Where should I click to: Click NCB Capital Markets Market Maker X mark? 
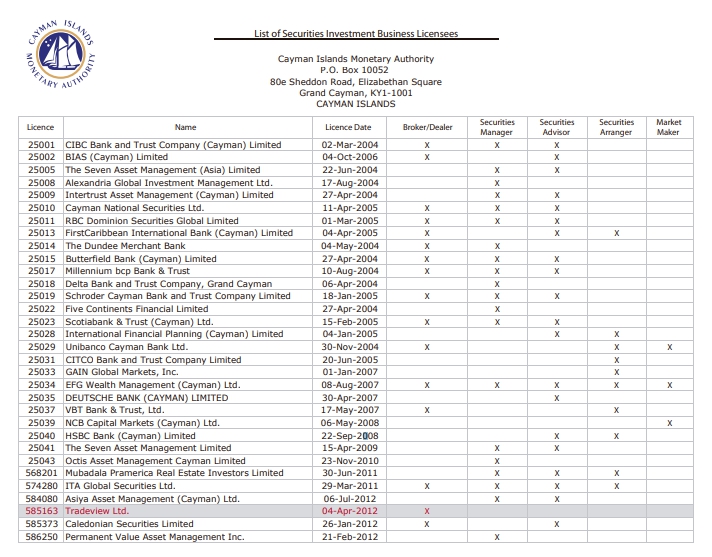point(669,423)
